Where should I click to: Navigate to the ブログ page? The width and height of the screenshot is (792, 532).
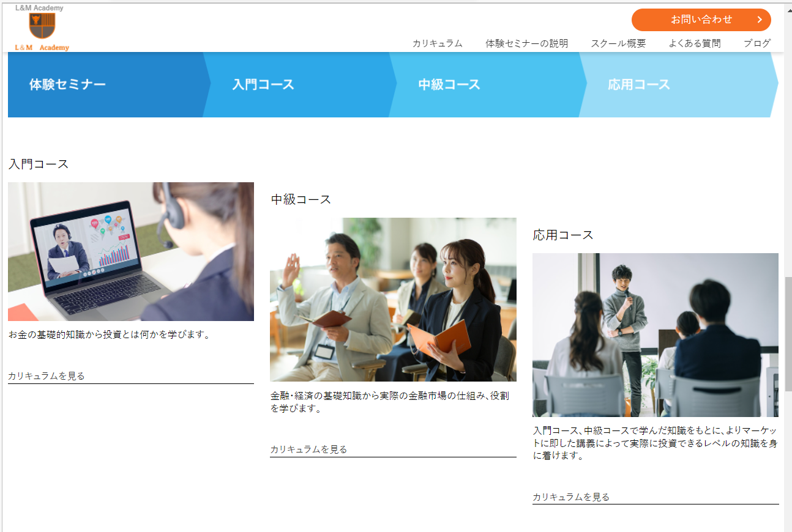757,43
